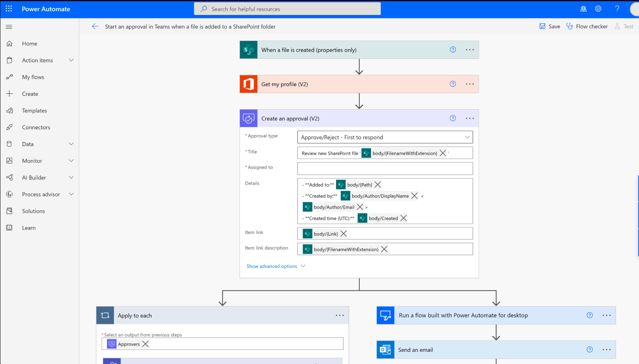639x364 pixels.
Task: Open the environments icon in header
Action: pyautogui.click(x=583, y=9)
